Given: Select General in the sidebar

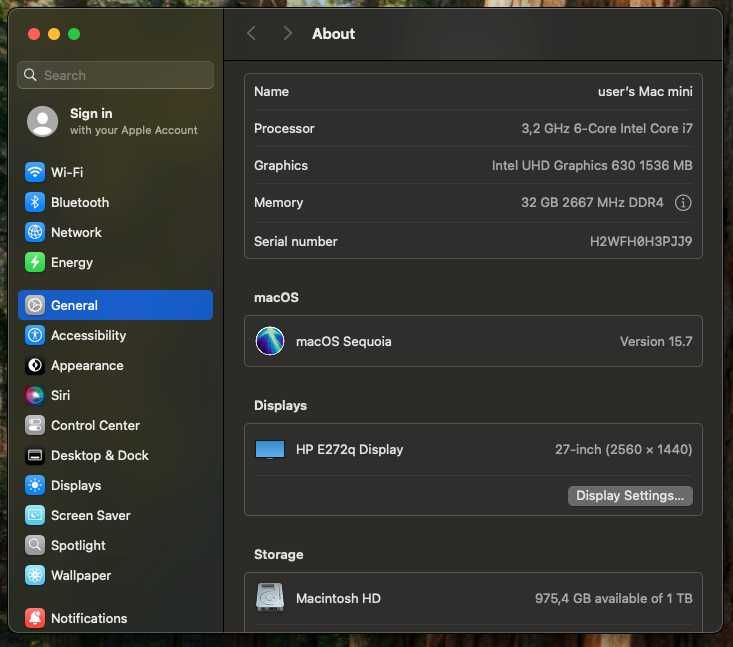Looking at the screenshot, I should 116,305.
